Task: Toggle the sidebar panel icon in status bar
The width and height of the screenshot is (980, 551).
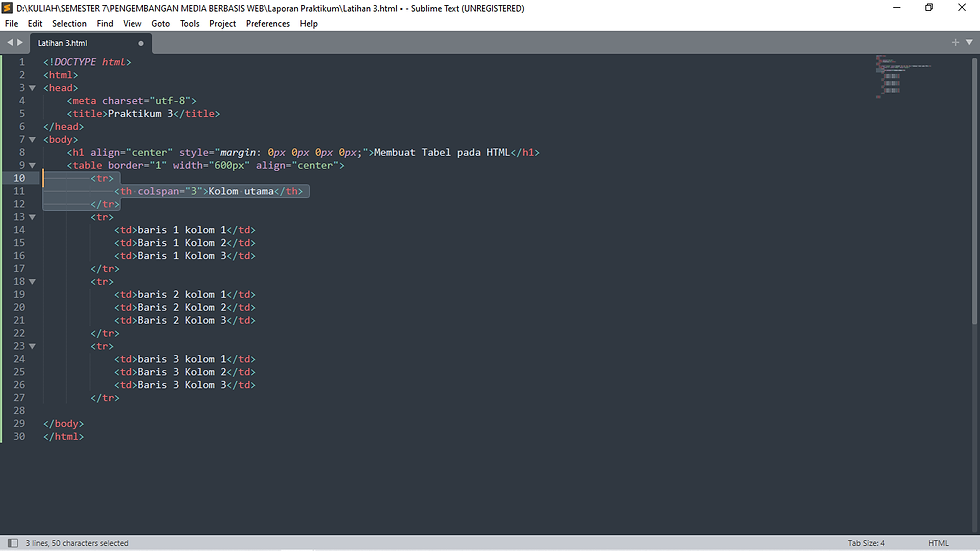Action: coord(12,543)
